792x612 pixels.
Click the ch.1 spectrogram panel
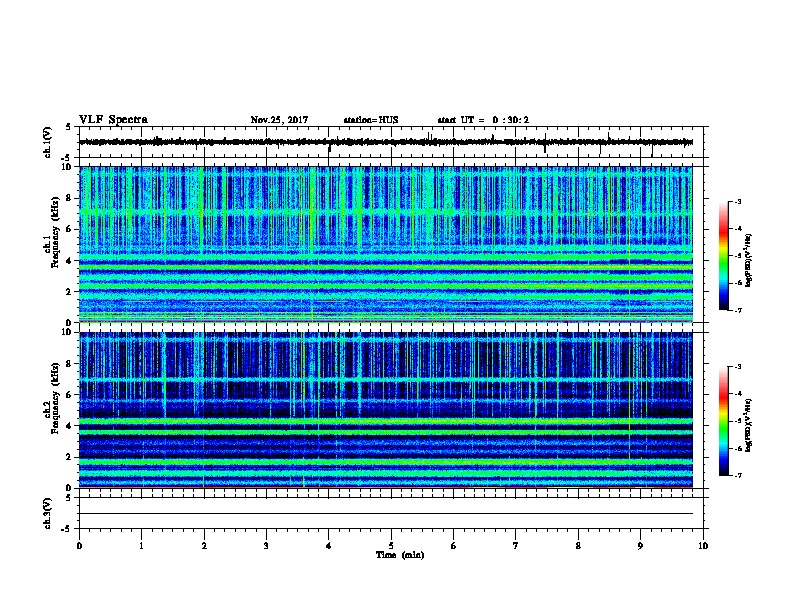click(386, 244)
